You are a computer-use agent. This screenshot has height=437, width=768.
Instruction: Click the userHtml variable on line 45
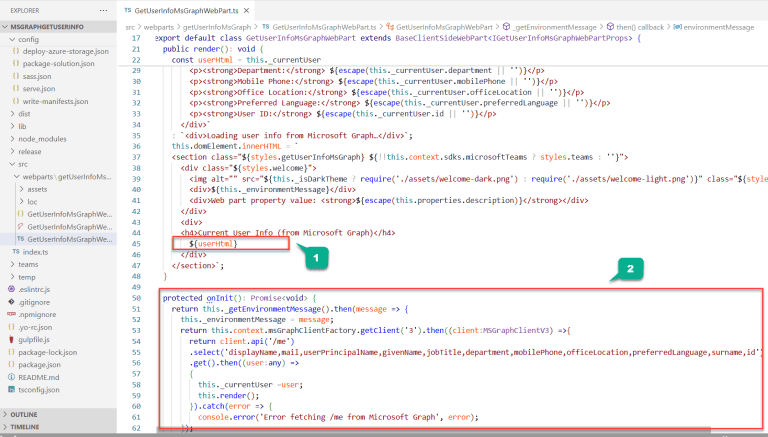216,243
